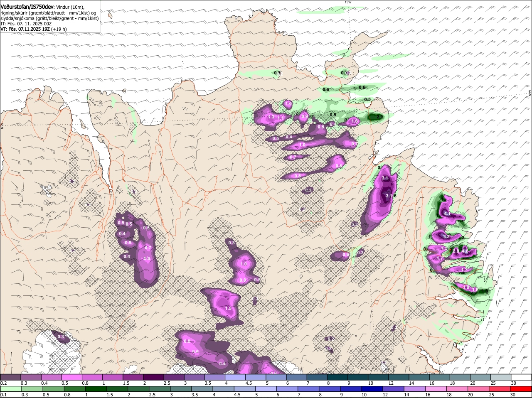
Task: Click the '4.0' snowfall value on the map
Action: coord(465,251)
